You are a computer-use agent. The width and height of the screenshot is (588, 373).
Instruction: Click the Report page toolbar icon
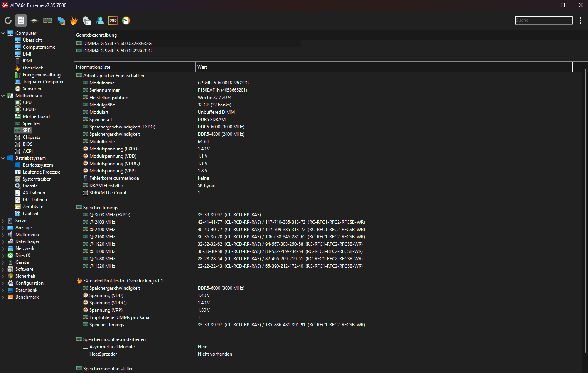21,20
